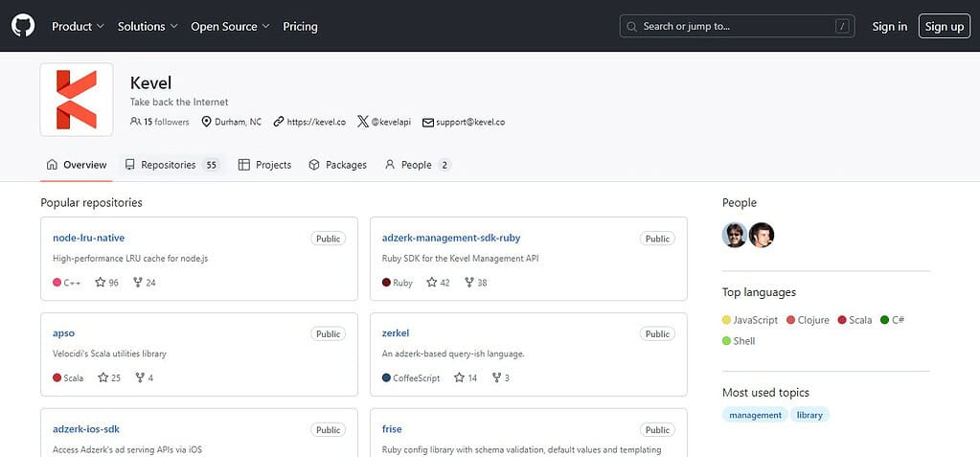Click the CoffeeScript label on zerkel
The width and height of the screenshot is (980, 457).
[x=411, y=378]
